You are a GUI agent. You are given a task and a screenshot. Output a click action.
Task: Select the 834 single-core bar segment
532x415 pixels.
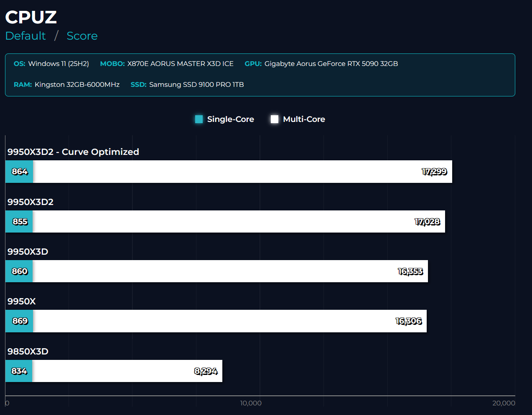tap(19, 371)
